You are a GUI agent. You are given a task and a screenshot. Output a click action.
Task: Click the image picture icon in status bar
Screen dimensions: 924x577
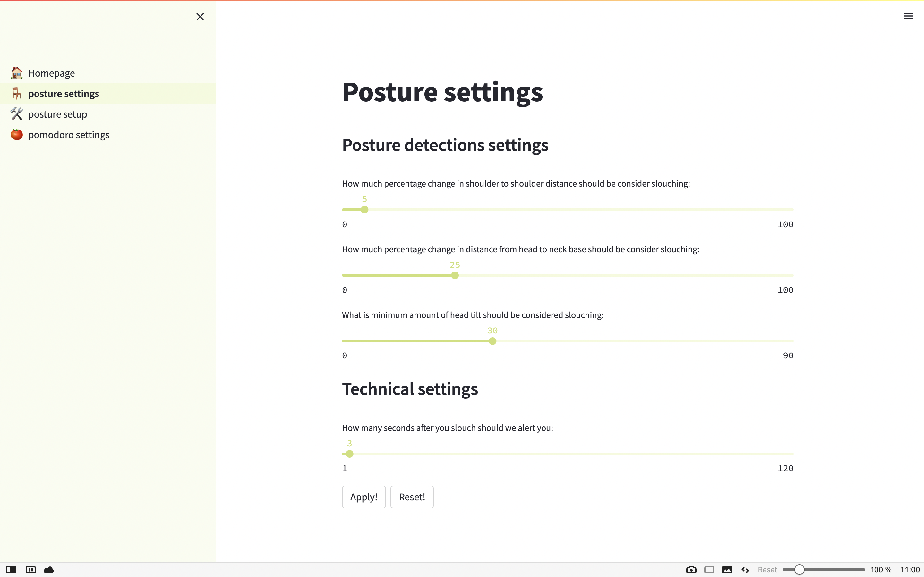727,570
